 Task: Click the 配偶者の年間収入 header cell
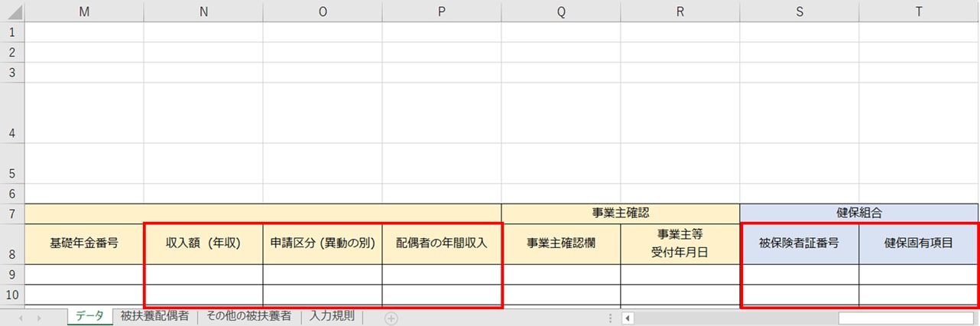442,244
